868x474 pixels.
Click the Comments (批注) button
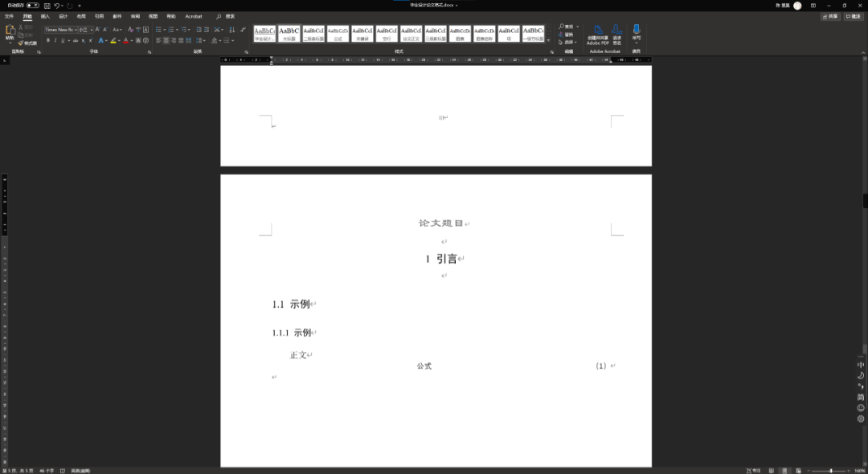pyautogui.click(x=853, y=17)
